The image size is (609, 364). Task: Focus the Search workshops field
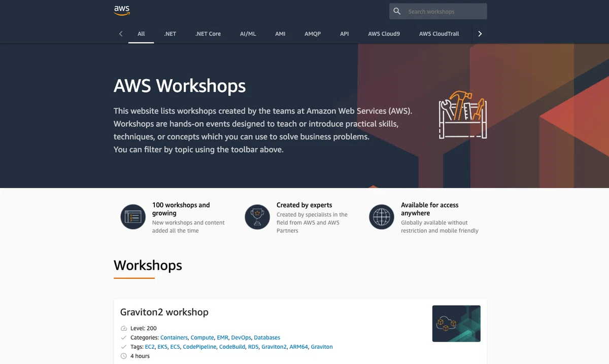438,11
